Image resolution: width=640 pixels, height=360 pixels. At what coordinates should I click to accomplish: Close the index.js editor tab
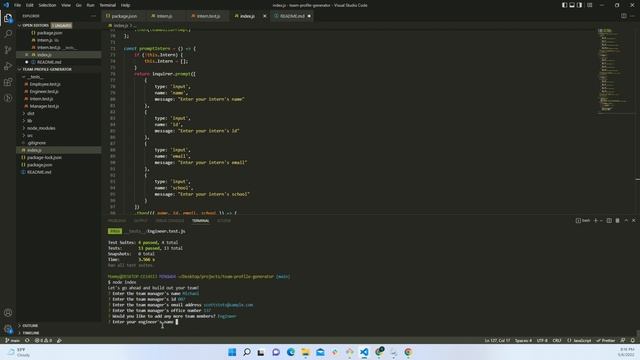(264, 16)
